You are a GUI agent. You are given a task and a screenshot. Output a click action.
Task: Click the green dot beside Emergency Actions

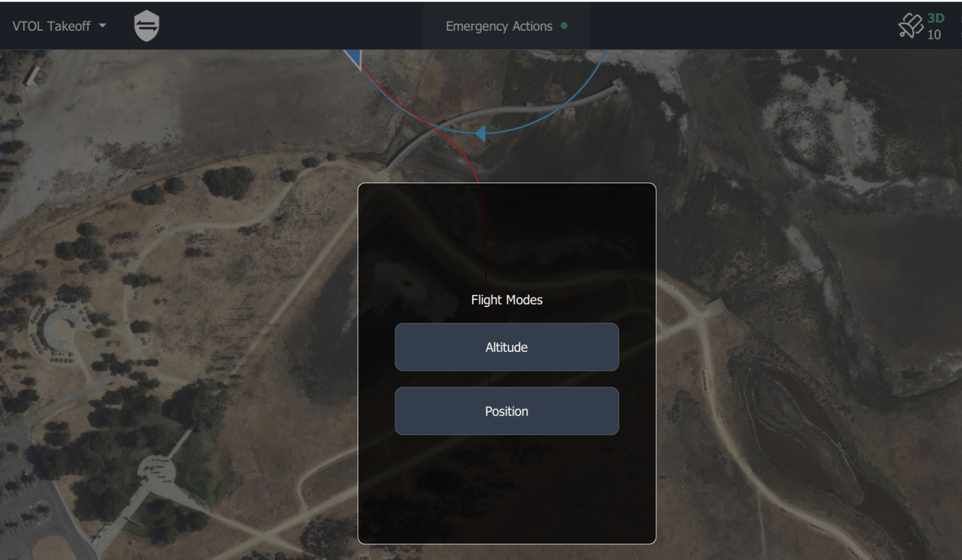click(x=564, y=26)
